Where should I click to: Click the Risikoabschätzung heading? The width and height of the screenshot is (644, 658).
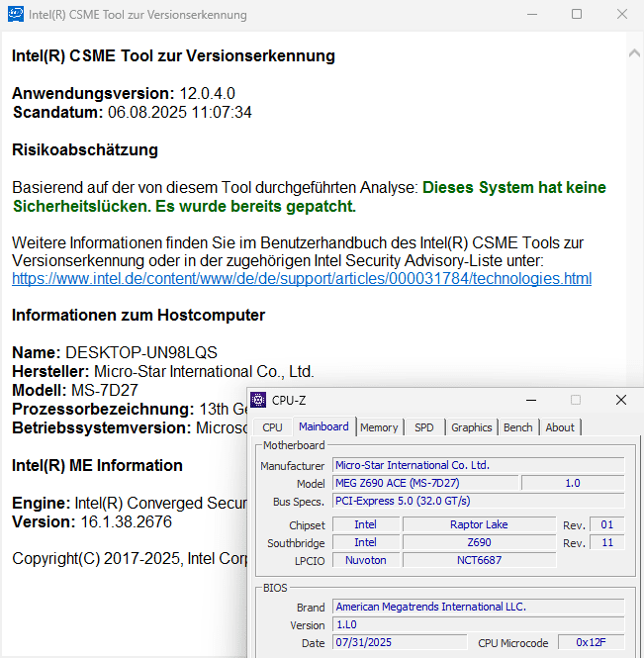(85, 149)
